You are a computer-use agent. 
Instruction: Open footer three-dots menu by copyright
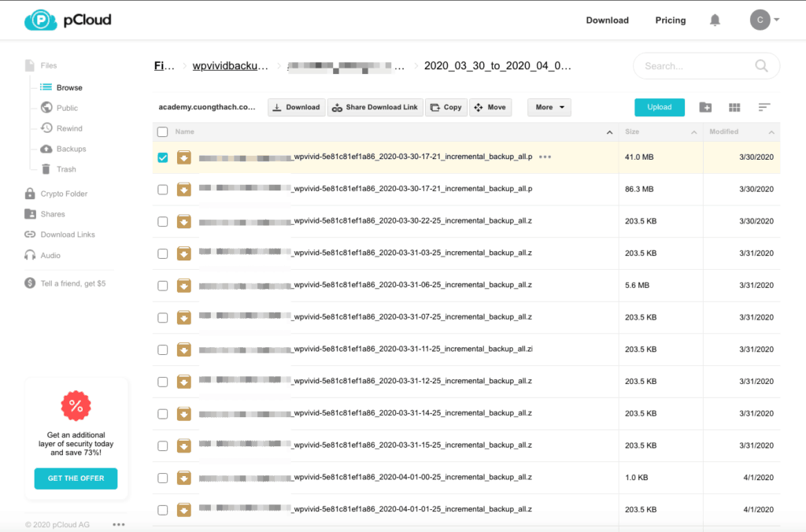[x=119, y=524]
